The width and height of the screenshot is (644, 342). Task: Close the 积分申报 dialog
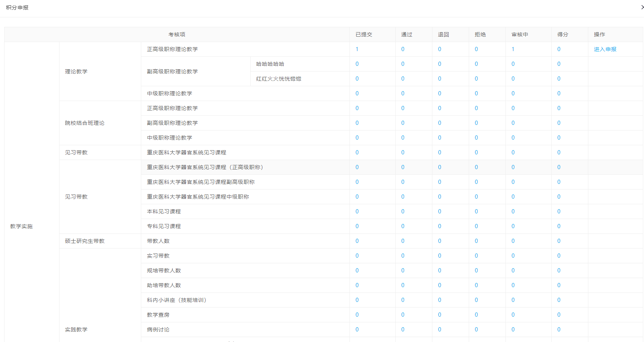point(642,7)
